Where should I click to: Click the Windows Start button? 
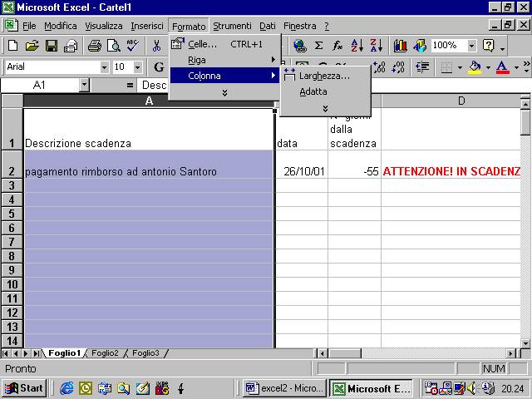[x=24, y=388]
